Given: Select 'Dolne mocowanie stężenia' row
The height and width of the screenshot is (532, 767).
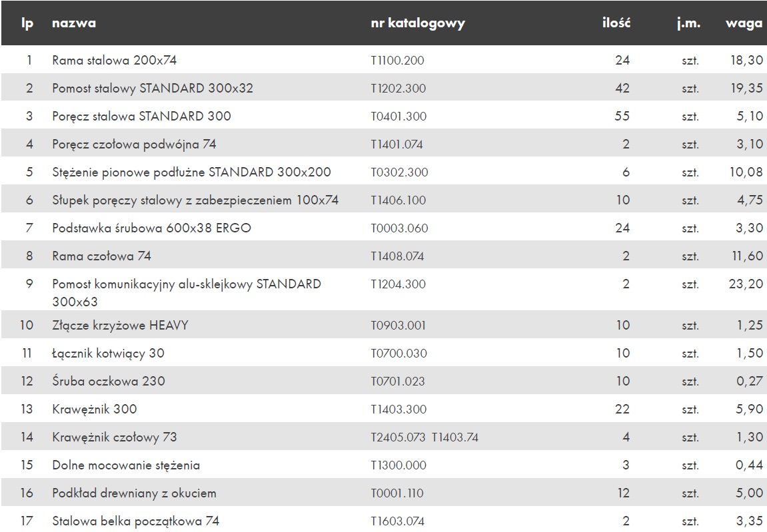Looking at the screenshot, I should [x=384, y=465].
